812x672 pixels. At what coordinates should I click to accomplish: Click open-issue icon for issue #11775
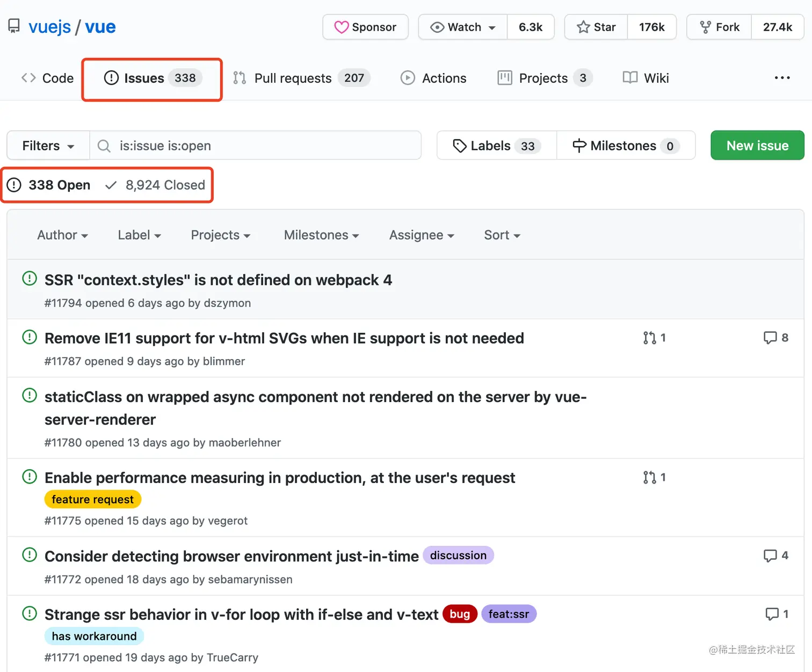coord(30,477)
